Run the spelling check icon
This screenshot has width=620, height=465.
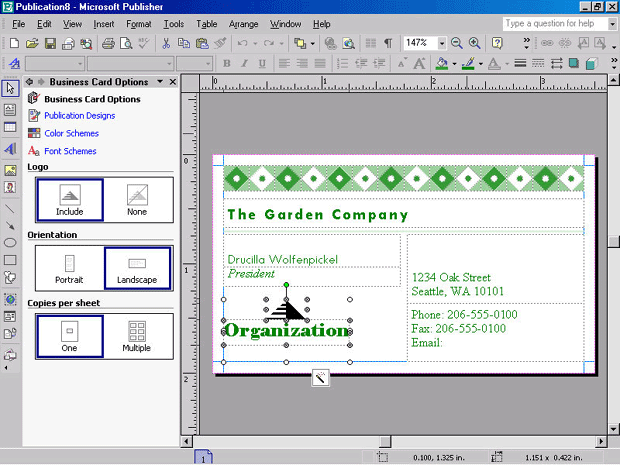tap(144, 43)
